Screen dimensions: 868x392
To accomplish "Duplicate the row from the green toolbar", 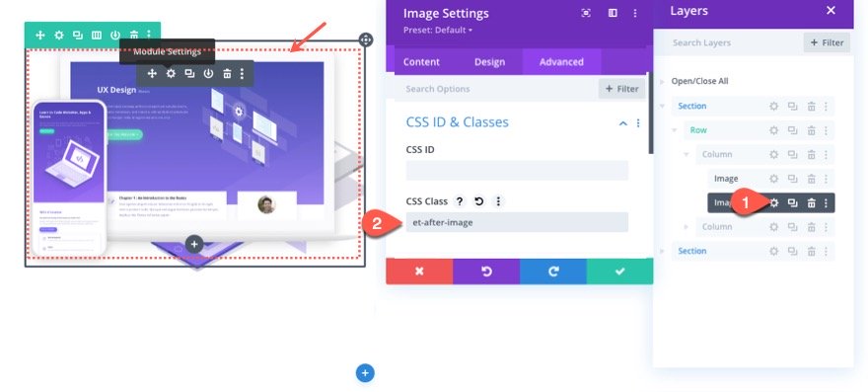I will (78, 35).
